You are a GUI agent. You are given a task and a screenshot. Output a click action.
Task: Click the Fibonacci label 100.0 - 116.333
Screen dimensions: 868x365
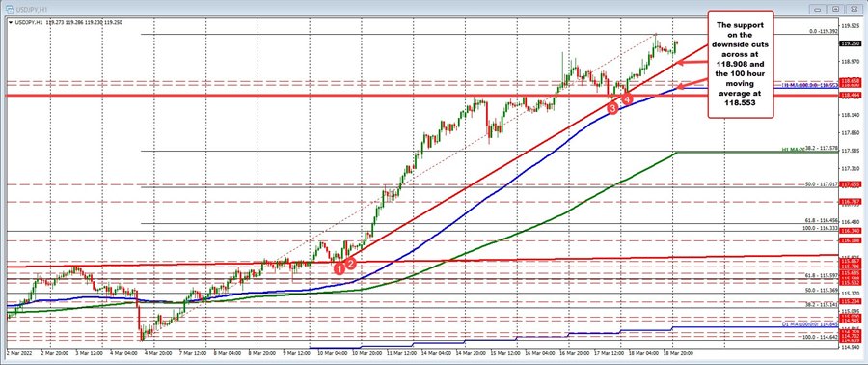point(822,228)
